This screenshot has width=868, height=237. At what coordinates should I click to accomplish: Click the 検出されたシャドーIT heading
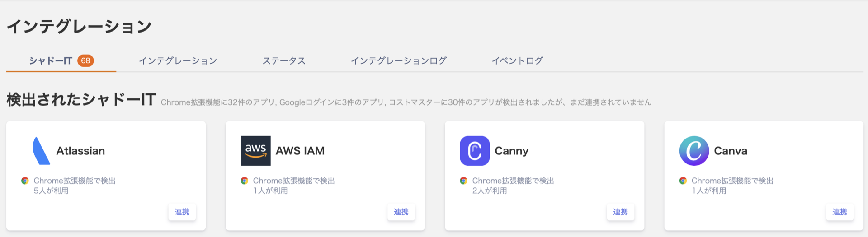81,99
